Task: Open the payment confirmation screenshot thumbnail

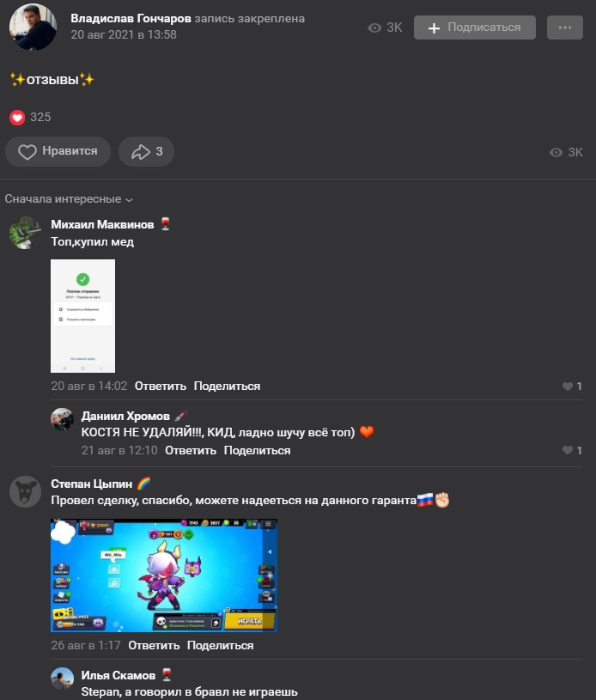Action: 82,316
